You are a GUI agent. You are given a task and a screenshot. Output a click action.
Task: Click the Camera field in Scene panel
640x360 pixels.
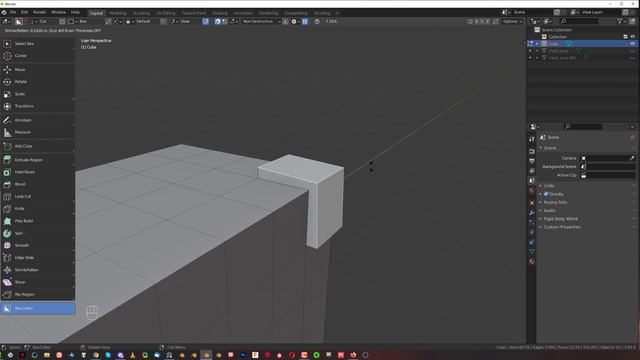pyautogui.click(x=604, y=158)
